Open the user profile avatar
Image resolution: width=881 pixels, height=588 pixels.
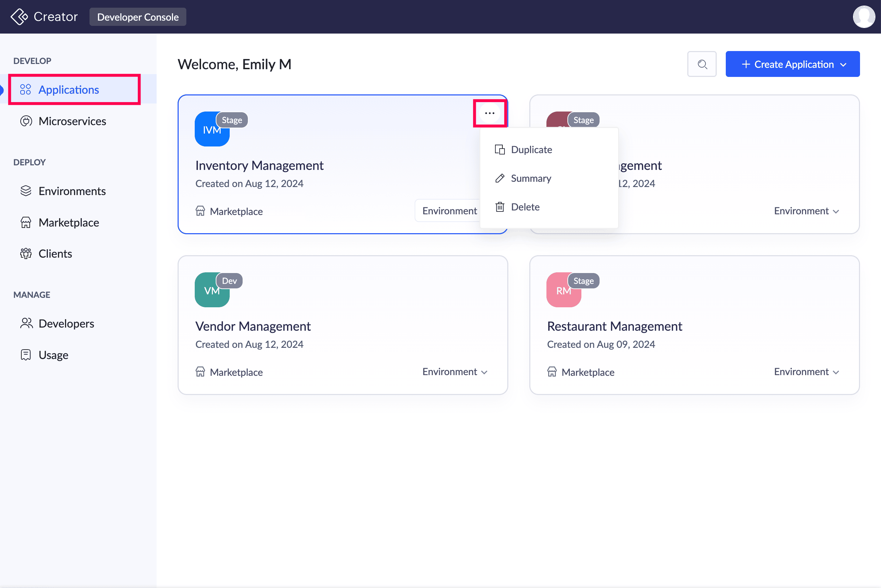[864, 17]
